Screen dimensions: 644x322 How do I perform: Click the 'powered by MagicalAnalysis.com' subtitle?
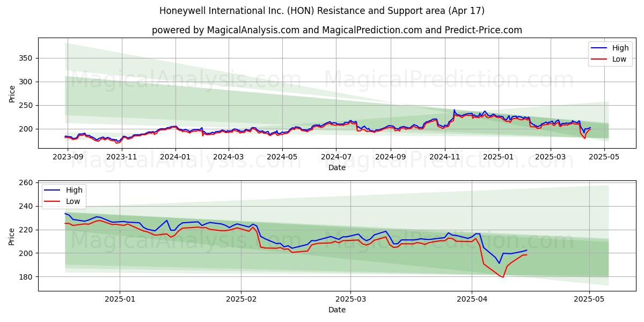coord(337,30)
